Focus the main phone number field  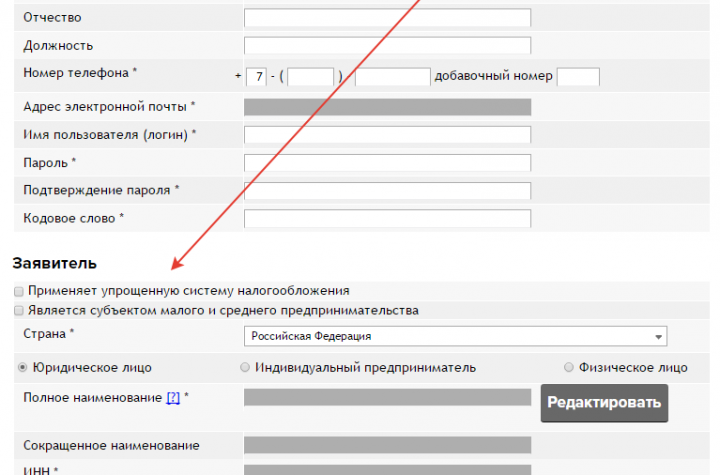point(392,77)
